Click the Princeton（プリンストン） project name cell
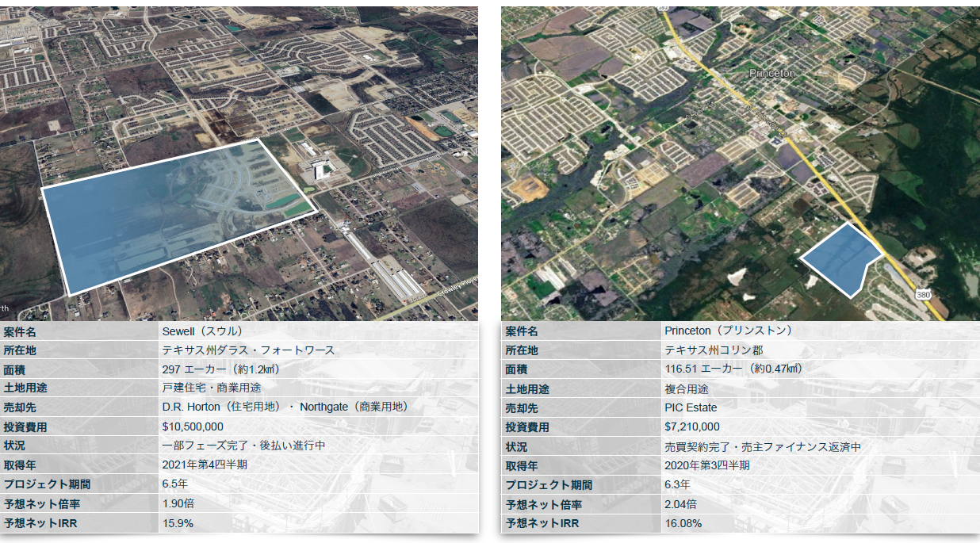This screenshot has height=543, width=980. click(728, 331)
